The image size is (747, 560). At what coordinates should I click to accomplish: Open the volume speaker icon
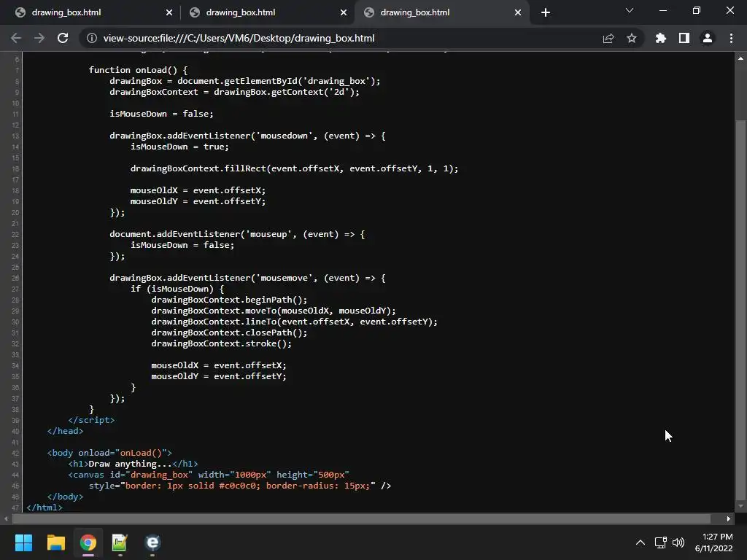pos(678,542)
